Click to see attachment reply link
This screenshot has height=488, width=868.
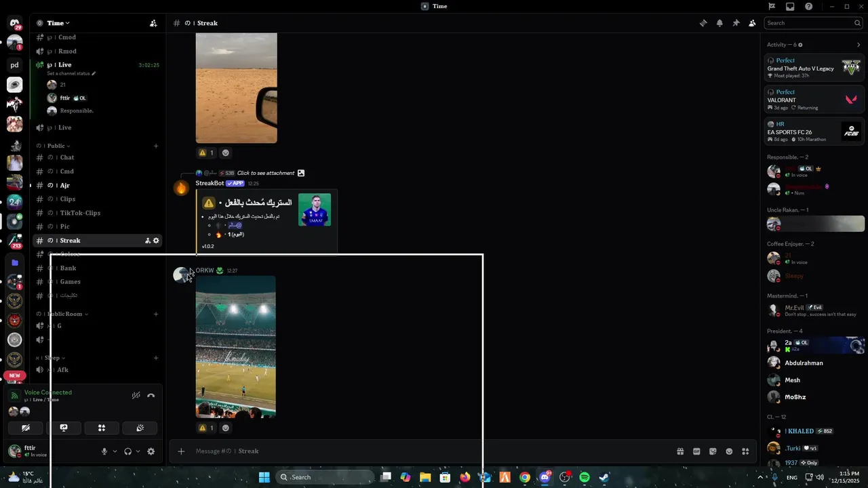[x=266, y=173]
